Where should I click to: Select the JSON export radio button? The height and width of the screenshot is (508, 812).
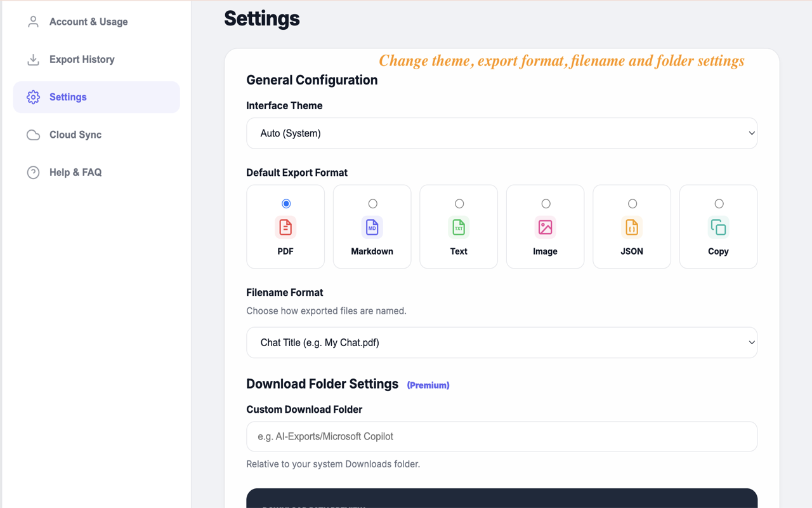pyautogui.click(x=632, y=204)
